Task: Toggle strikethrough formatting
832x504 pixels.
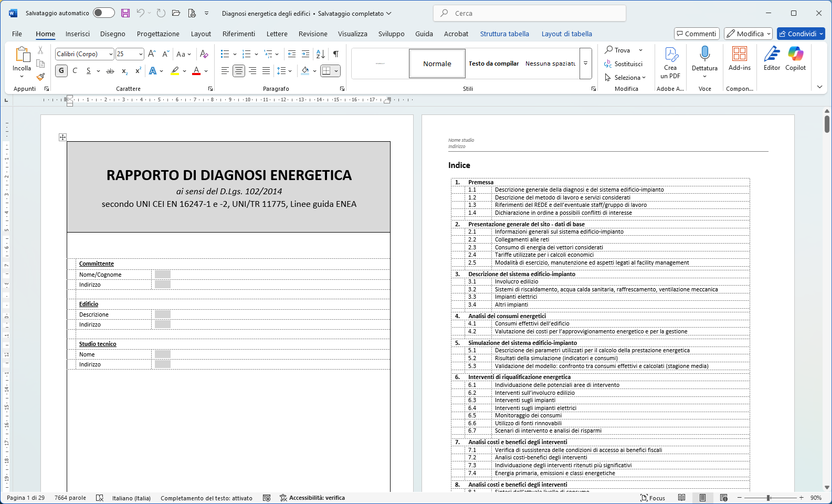Action: tap(110, 71)
